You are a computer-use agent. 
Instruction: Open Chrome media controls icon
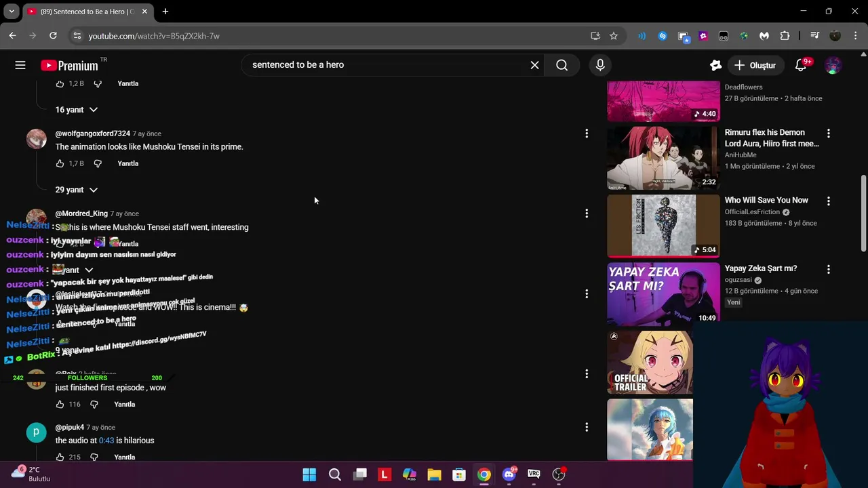point(814,36)
